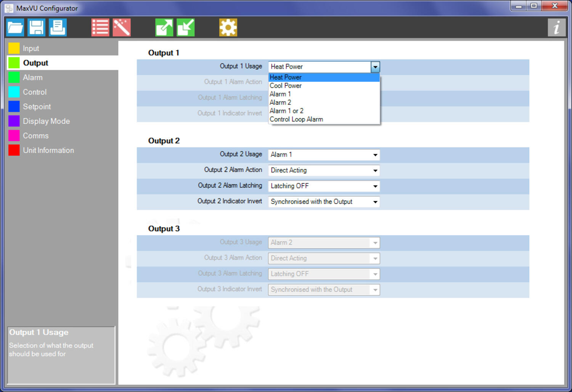Open a configuration file
Viewport: 572px width, 392px height.
pos(15,27)
